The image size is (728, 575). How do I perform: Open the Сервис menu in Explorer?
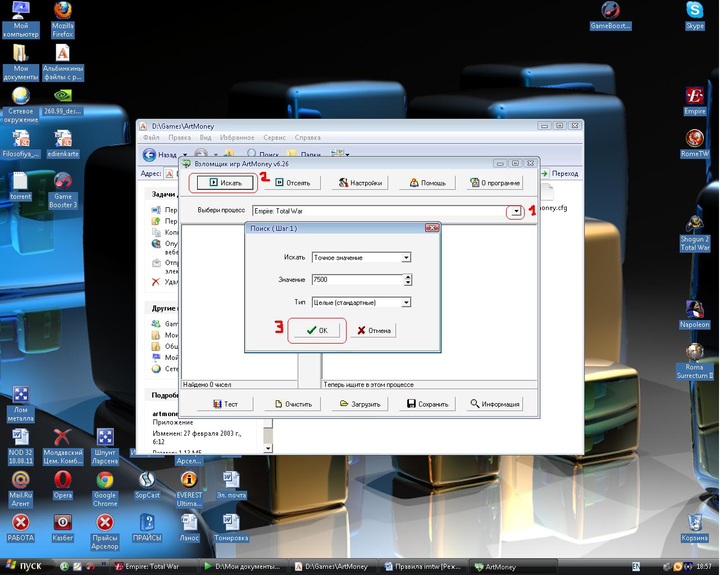[274, 138]
